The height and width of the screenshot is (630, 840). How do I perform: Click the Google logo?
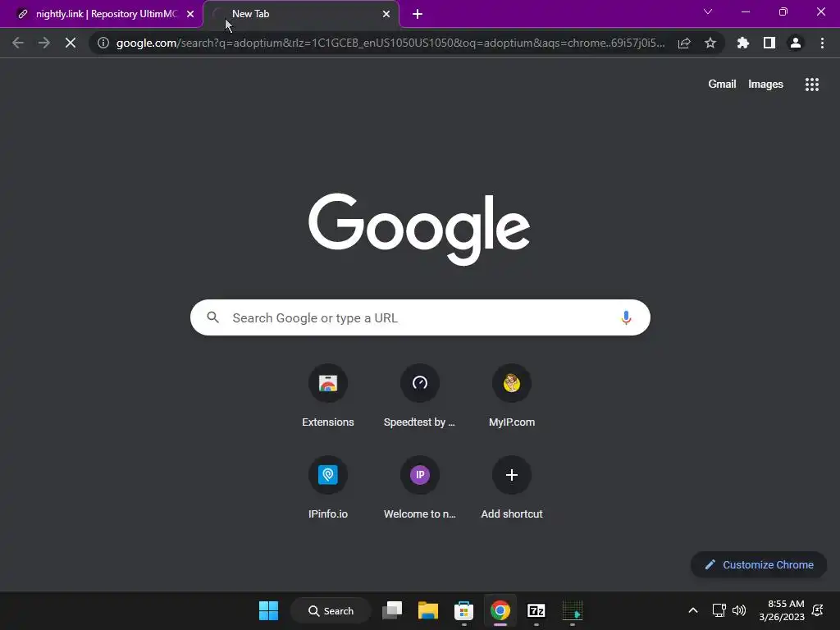(x=419, y=230)
